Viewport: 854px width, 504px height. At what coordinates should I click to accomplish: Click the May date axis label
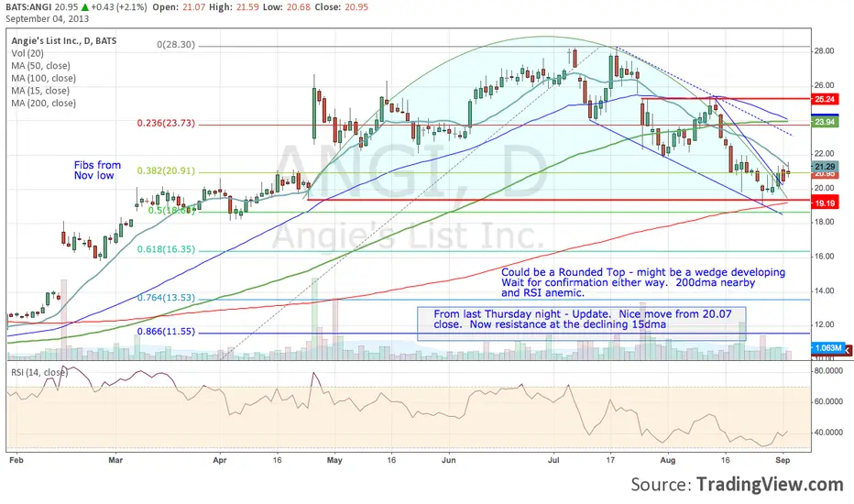coord(334,460)
